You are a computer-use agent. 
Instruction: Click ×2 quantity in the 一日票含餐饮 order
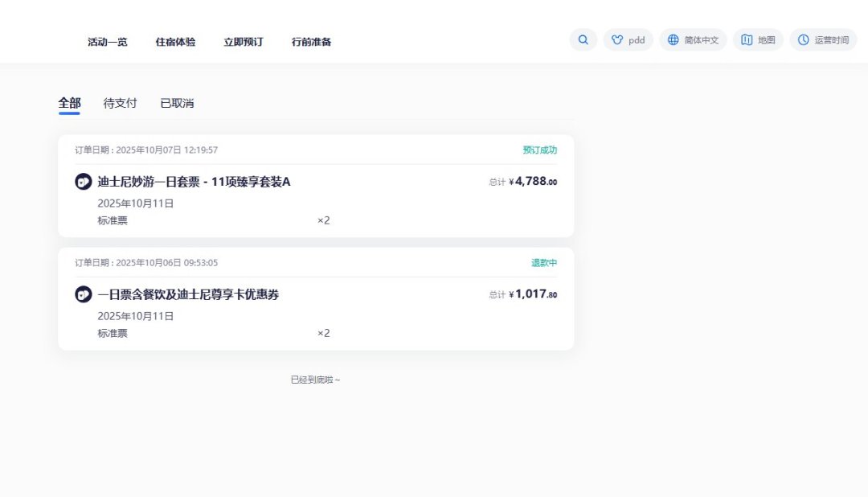(324, 333)
